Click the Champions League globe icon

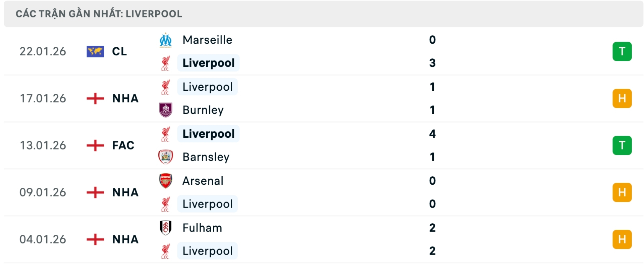tap(95, 51)
